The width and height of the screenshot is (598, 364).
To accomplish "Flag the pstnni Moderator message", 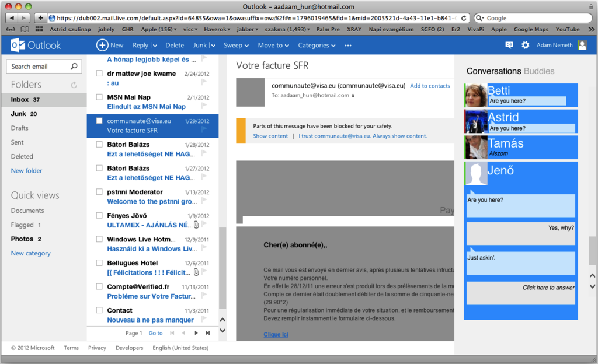I will (204, 200).
